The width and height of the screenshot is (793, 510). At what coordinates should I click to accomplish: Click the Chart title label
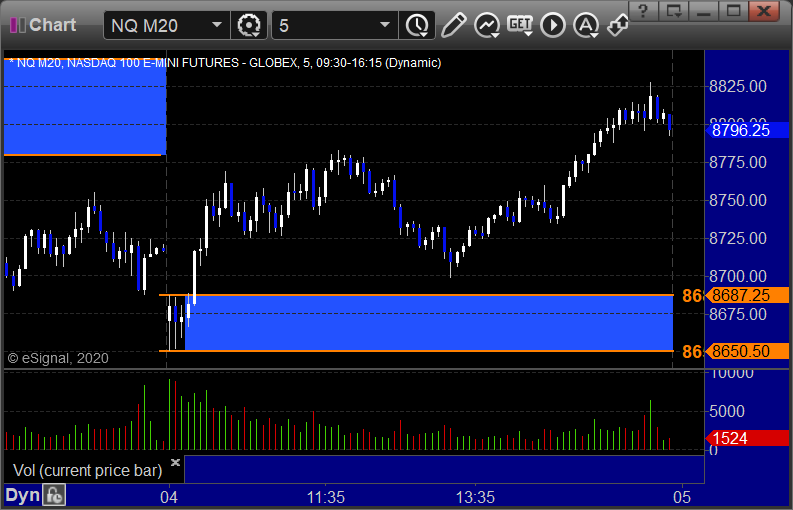coord(53,25)
